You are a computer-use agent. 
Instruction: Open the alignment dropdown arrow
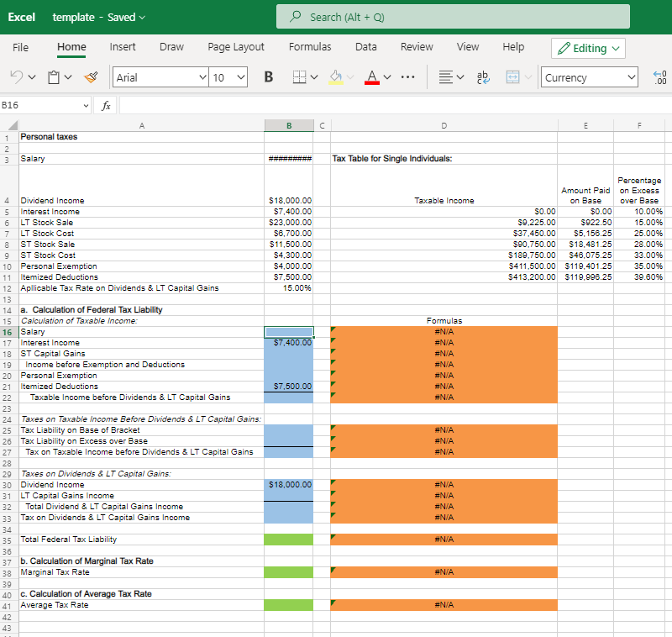tap(460, 77)
